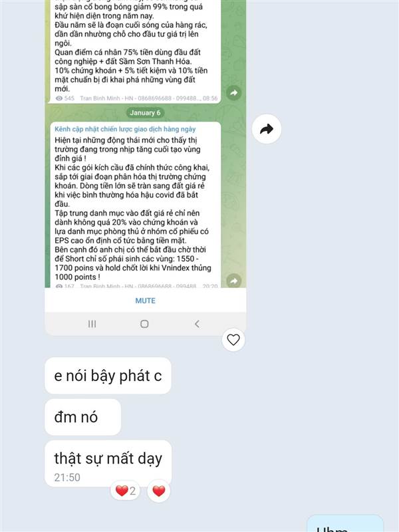The width and height of the screenshot is (399, 532).
Task: Tap forward arrow on the January 6 post
Action: (234, 281)
